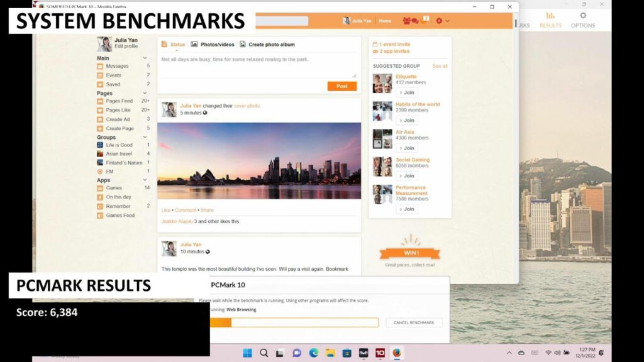Join Habits of the world group
This screenshot has height=362, width=644.
pos(407,120)
